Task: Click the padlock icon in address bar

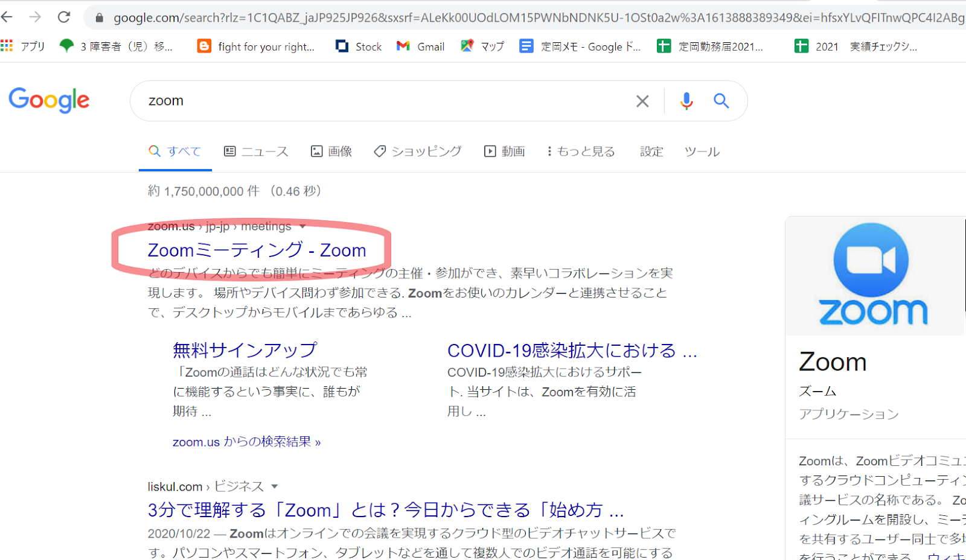Action: (x=100, y=18)
